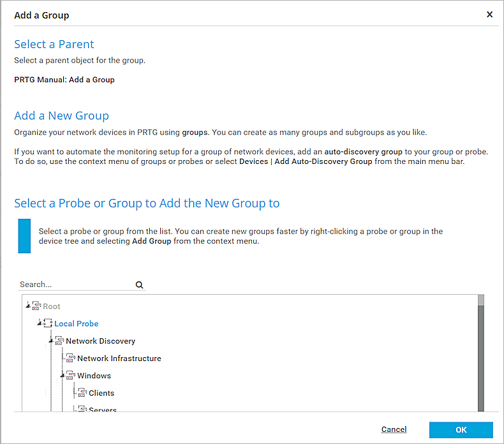Open the PRTG Manual: Add a Group link
This screenshot has height=444, width=504.
[64, 80]
